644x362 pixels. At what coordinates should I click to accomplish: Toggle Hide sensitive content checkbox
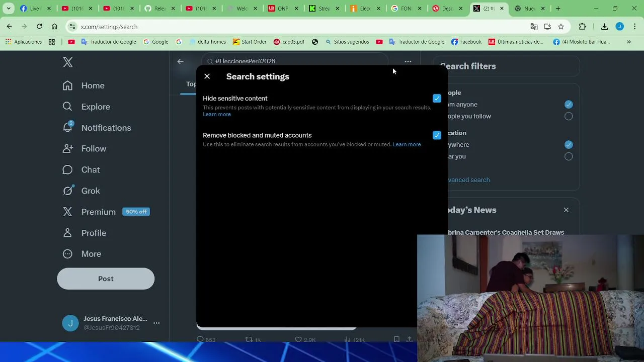[x=437, y=99]
